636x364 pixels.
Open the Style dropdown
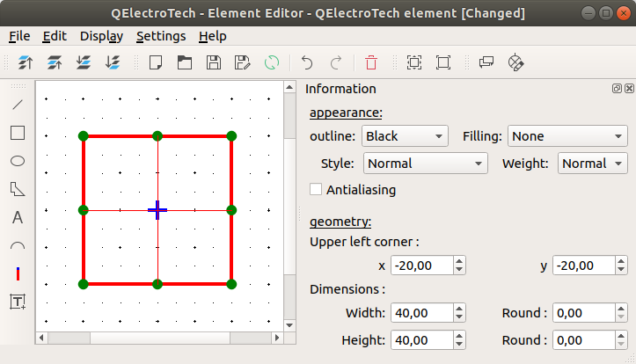[x=426, y=164]
